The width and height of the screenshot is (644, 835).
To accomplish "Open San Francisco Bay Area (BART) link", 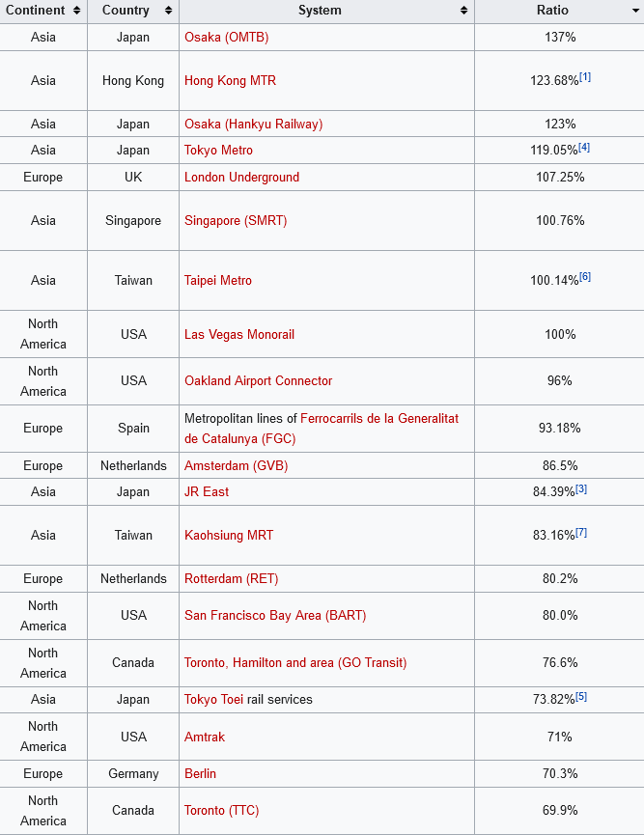I will tap(275, 615).
